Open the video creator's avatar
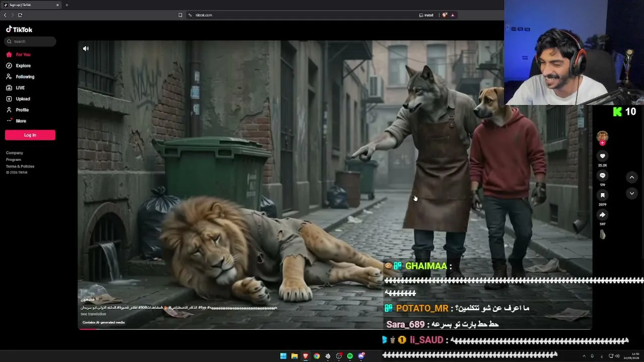The height and width of the screenshot is (362, 644). (x=602, y=136)
